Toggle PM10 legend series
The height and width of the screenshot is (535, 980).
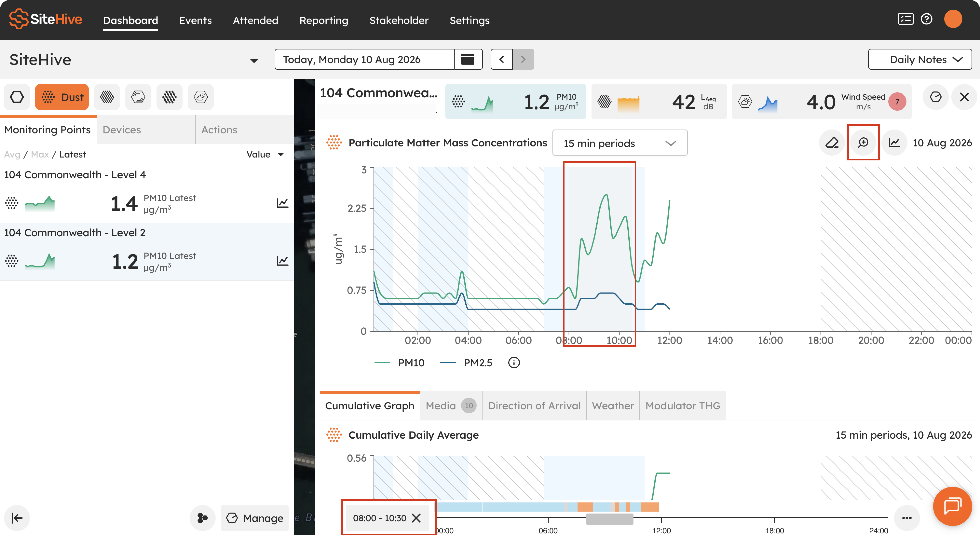(399, 363)
